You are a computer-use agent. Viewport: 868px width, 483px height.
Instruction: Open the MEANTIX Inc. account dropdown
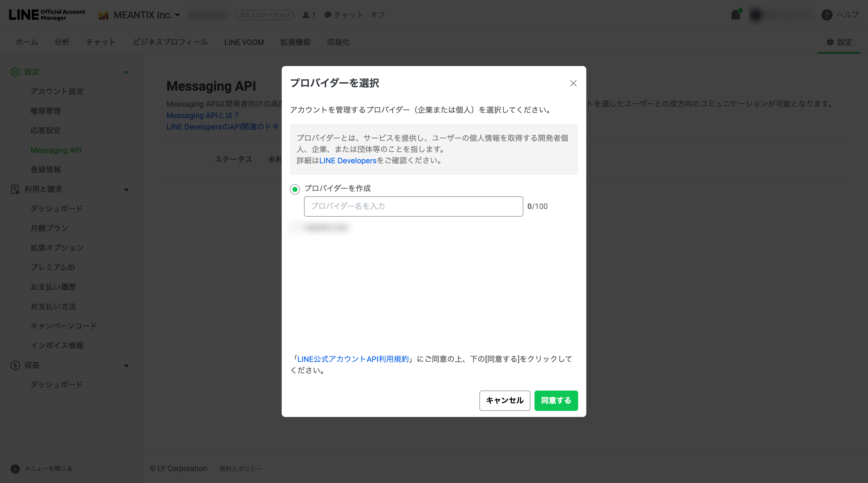tap(147, 15)
